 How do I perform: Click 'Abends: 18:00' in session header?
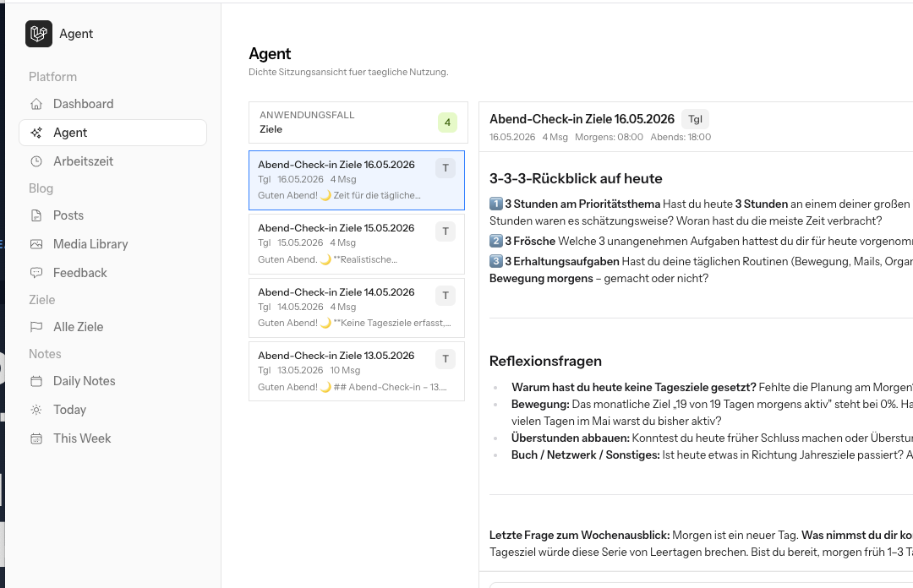coord(681,138)
